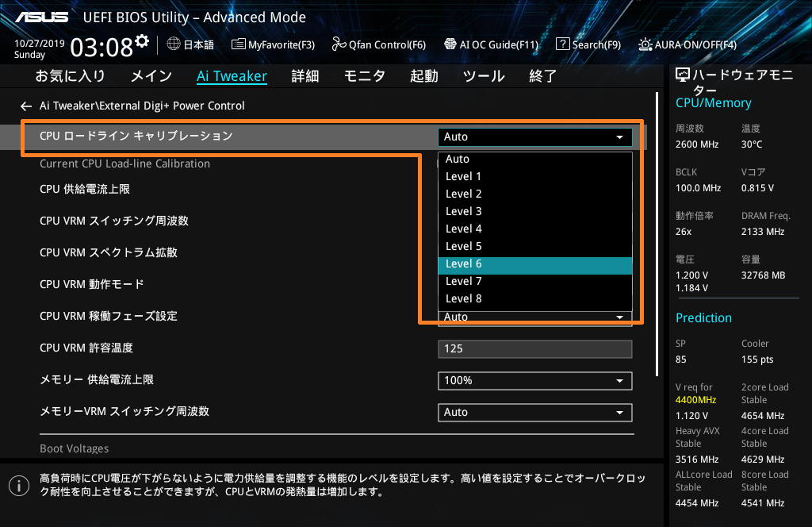Screen dimensions: 812x527
Task: Choose Level 5 in the list
Action: [535, 247]
